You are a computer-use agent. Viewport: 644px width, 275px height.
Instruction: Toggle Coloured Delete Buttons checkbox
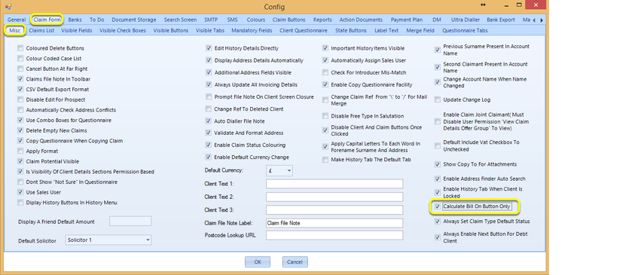pyautogui.click(x=20, y=48)
